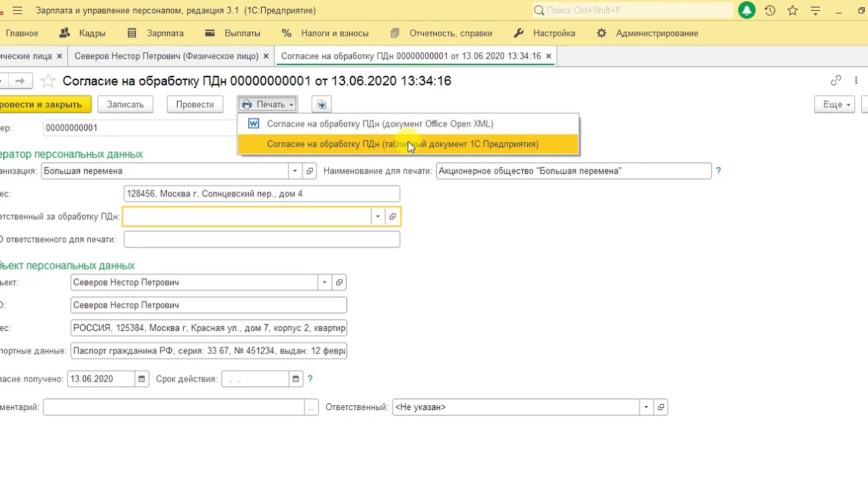Open the history clock icon
This screenshot has width=868, height=488.
(770, 11)
